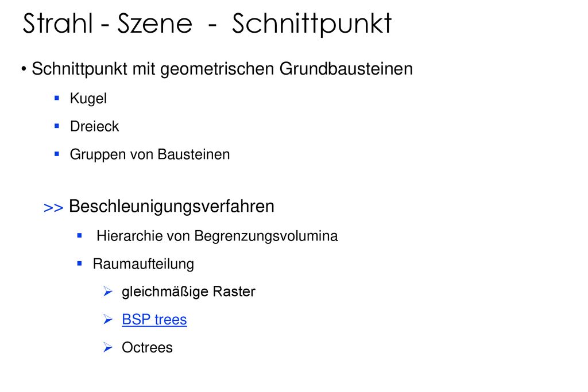Click the square bullet beside Raumaufteilung
The width and height of the screenshot is (588, 392).
[x=79, y=263]
